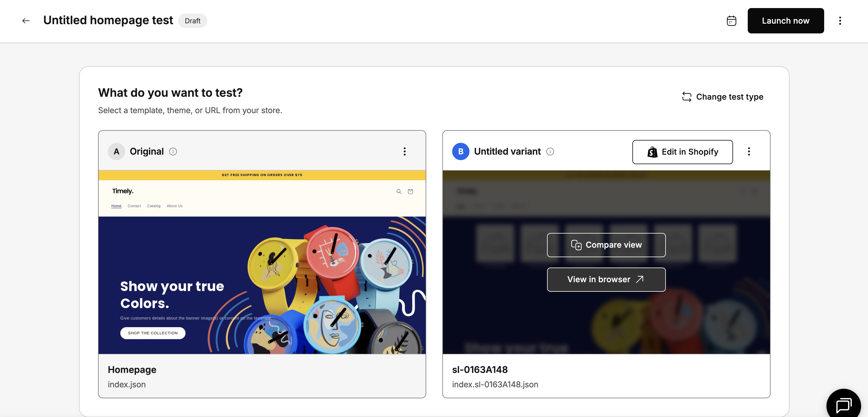Click the back arrow icon

pos(26,21)
